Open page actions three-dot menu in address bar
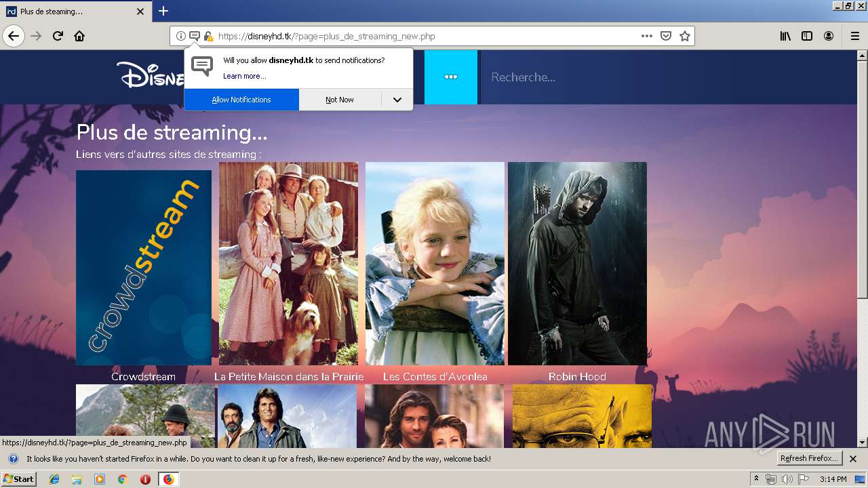Screen dimensions: 868x488 point(647,36)
